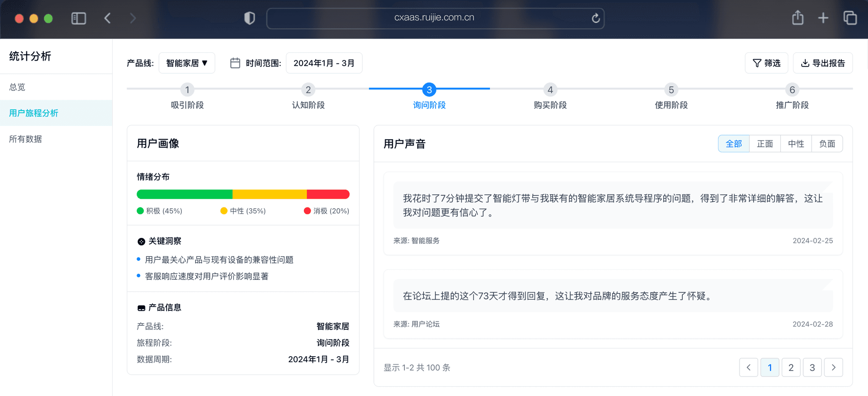Open the 智能家居 product line dropdown
Image resolution: width=868 pixels, height=396 pixels.
[x=187, y=63]
